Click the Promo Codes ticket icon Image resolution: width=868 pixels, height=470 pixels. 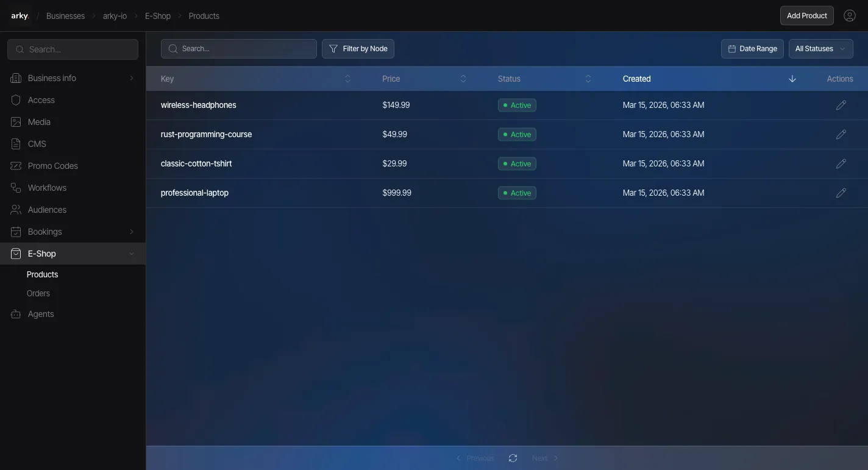coord(16,166)
